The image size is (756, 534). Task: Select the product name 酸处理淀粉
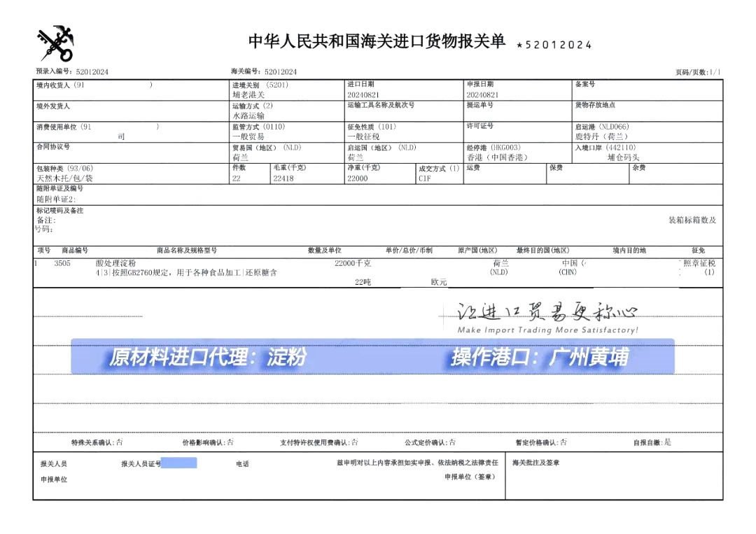click(x=116, y=263)
